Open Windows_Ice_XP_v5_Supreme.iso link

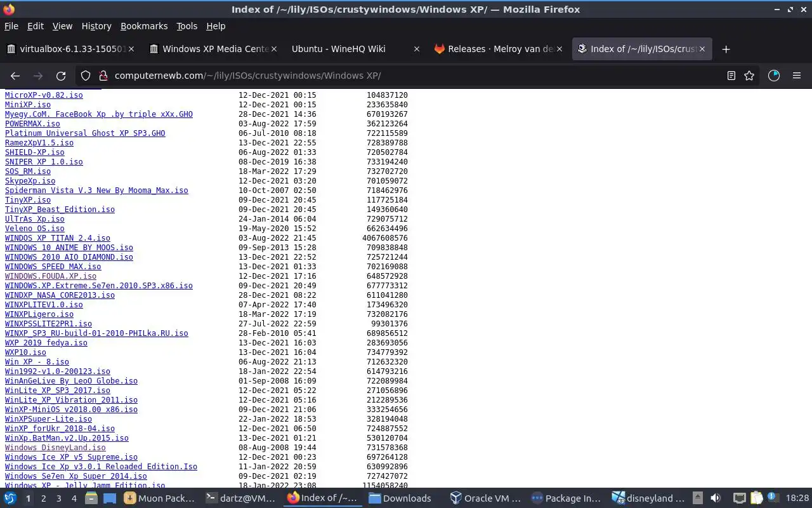[x=71, y=457]
